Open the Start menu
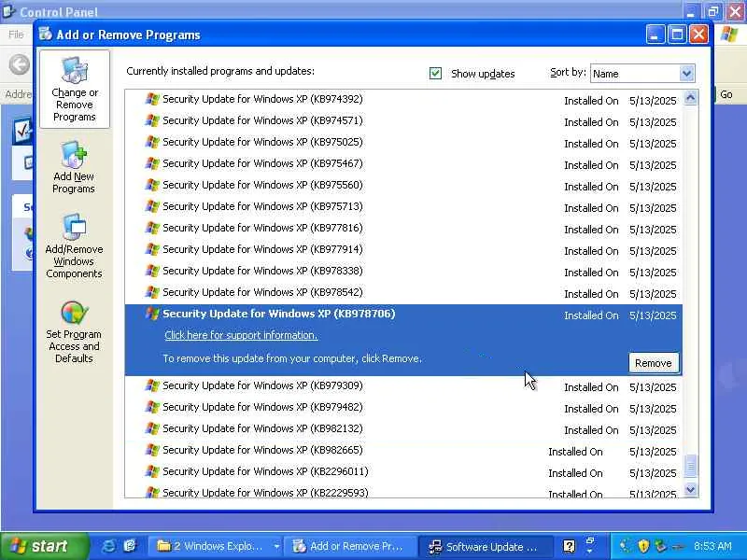The image size is (747, 560). pos(44,546)
